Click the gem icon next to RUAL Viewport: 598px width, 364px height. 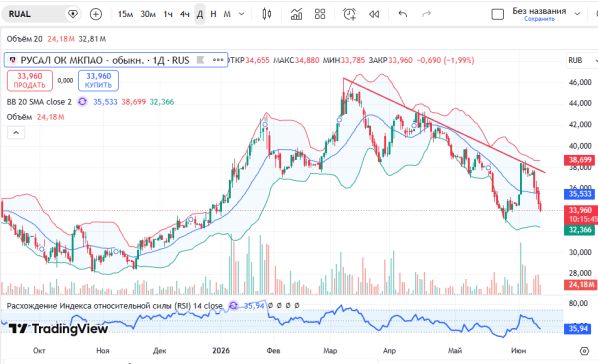point(72,14)
